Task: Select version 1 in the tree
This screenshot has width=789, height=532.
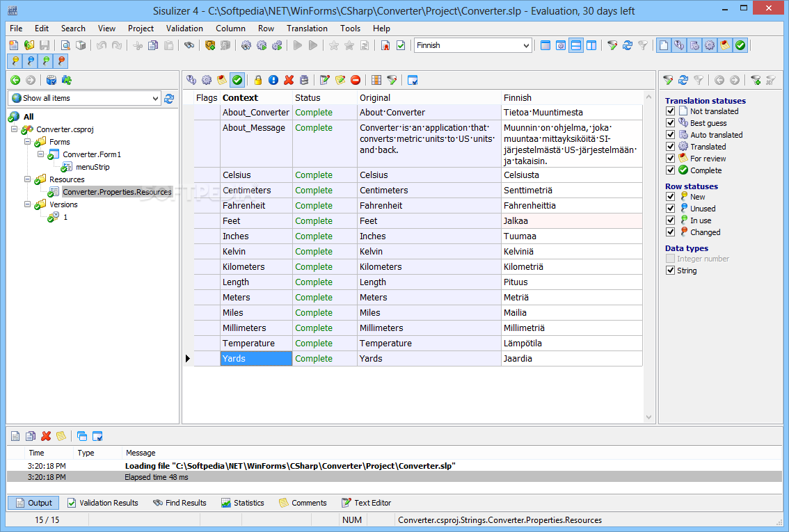Action: click(x=65, y=217)
